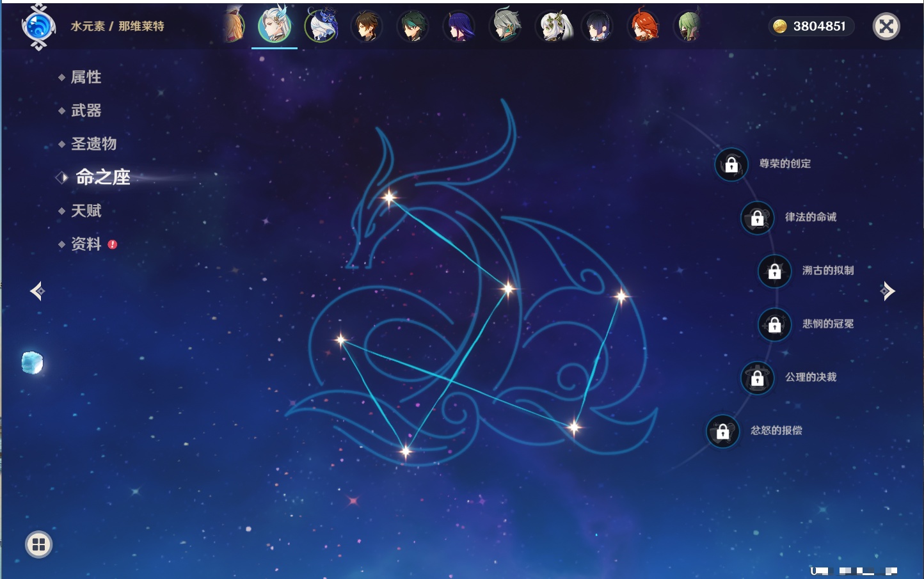This screenshot has width=924, height=579.
Task: Close the character screen with X
Action: [886, 26]
